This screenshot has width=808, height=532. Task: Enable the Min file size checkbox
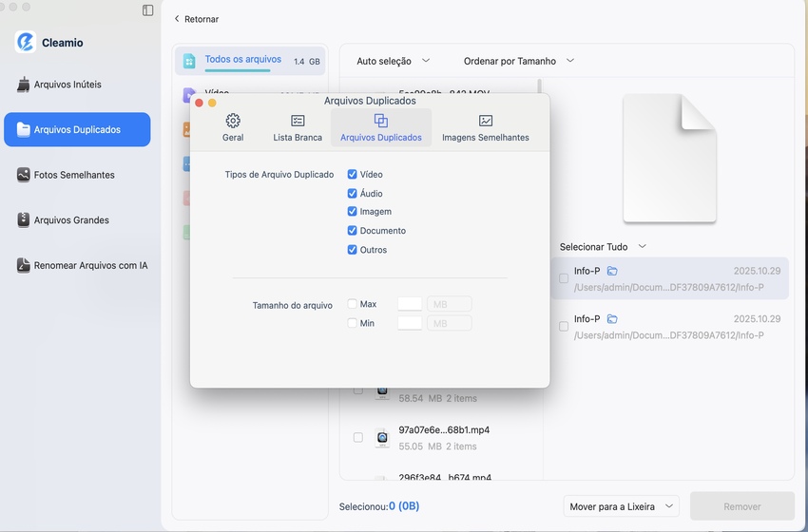tap(352, 323)
